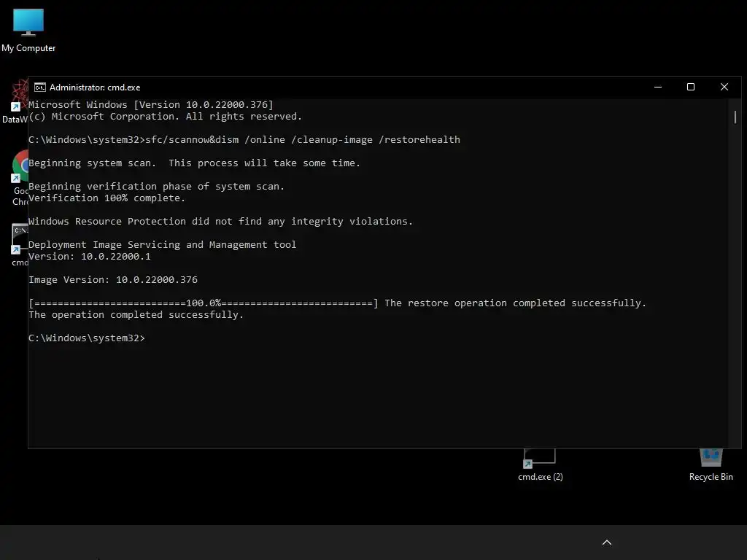Click the cmd.exe window title bar icon
The height and width of the screenshot is (560, 747).
[x=40, y=87]
